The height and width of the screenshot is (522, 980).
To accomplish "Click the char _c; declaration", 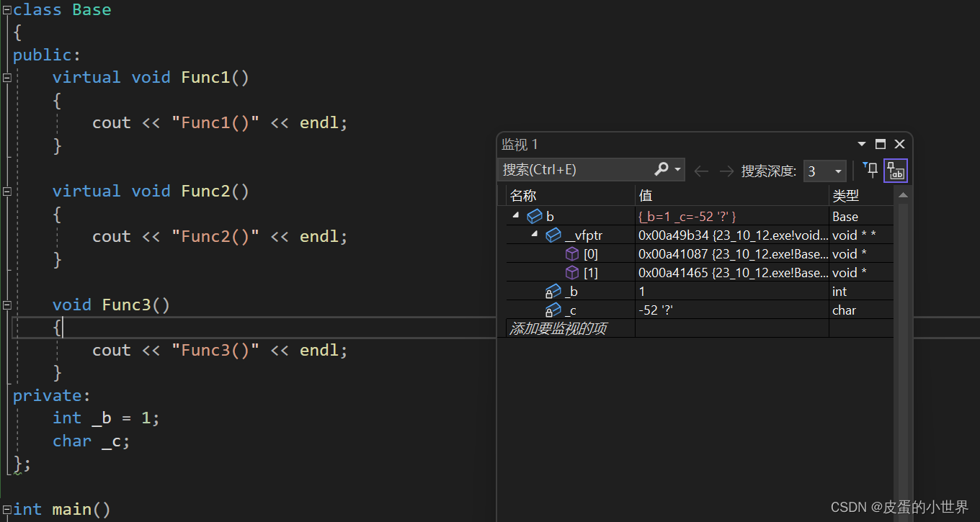I will pos(92,441).
